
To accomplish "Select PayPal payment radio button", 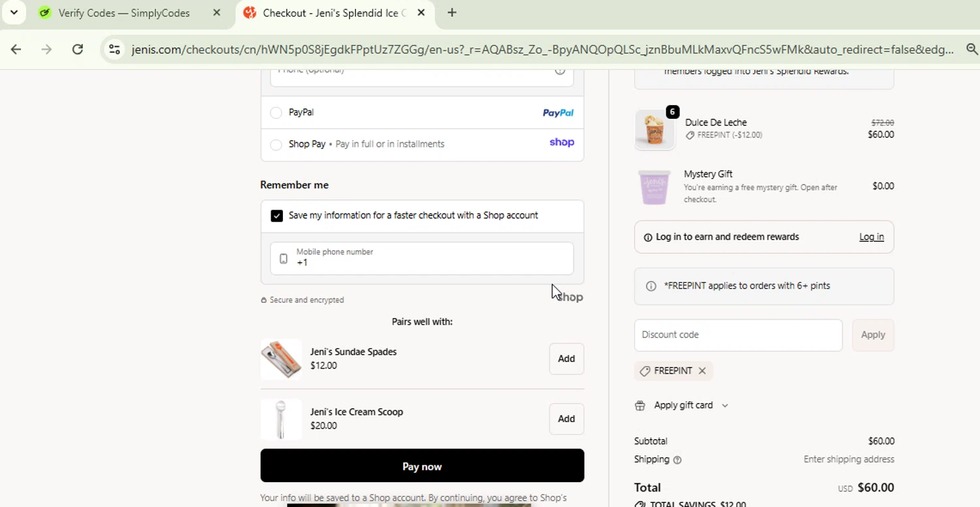I will point(276,113).
